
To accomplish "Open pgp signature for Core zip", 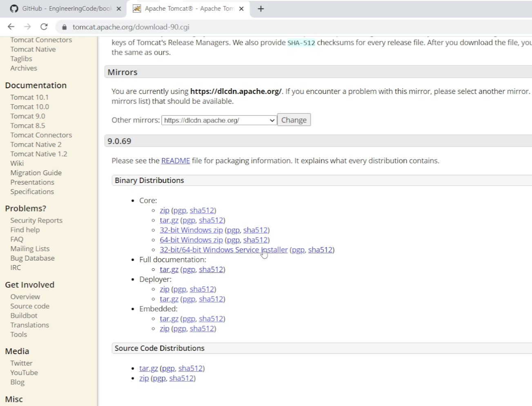I will tap(180, 210).
